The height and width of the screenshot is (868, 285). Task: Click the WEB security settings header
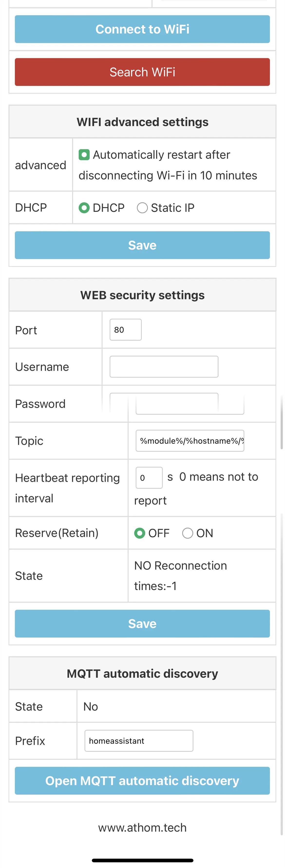[x=142, y=295]
